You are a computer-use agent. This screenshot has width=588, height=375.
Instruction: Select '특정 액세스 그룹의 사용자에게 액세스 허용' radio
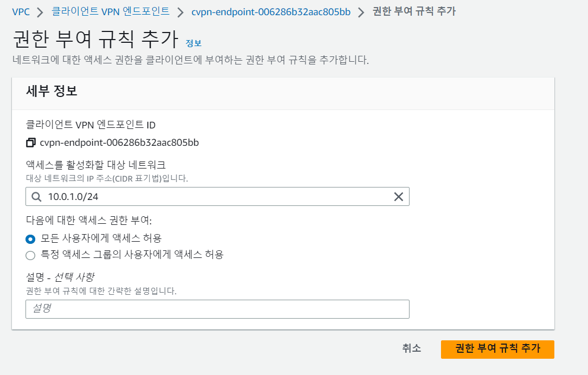tap(30, 255)
